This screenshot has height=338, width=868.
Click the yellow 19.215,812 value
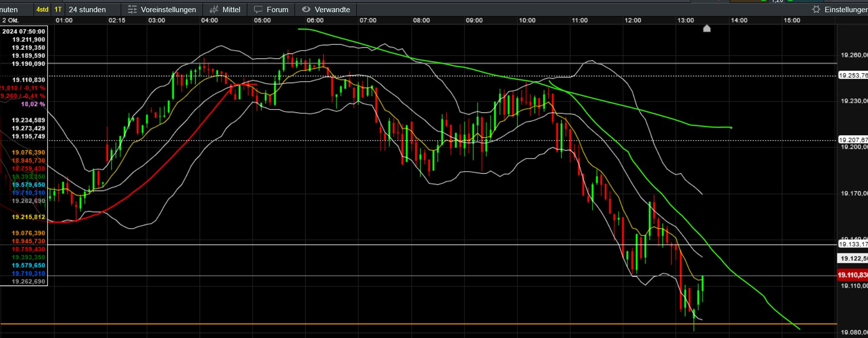(29, 217)
